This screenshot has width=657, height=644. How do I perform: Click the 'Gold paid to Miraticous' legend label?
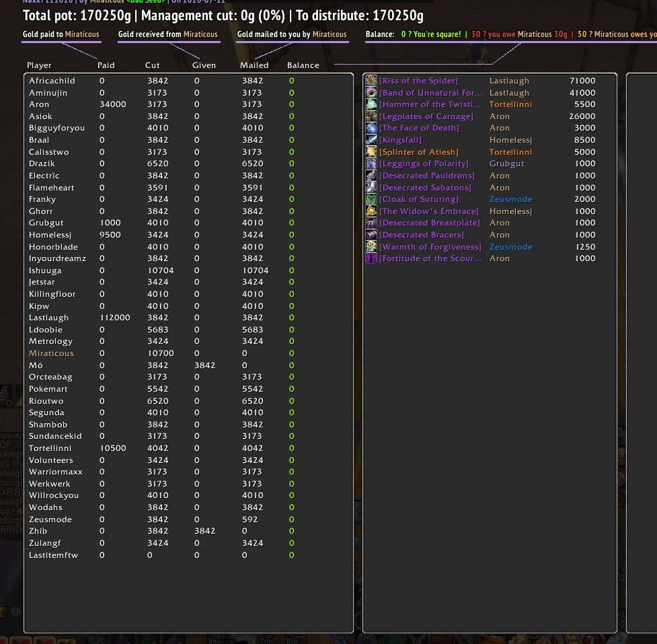(61, 34)
